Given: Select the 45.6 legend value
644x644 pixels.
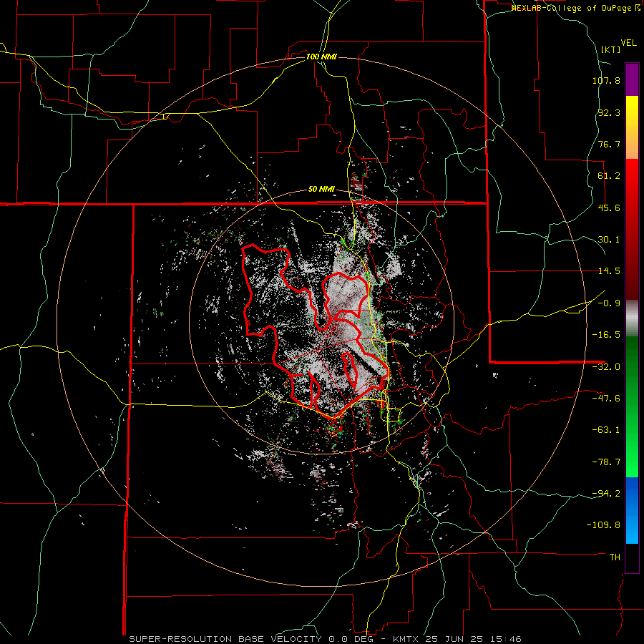Looking at the screenshot, I should tap(609, 208).
